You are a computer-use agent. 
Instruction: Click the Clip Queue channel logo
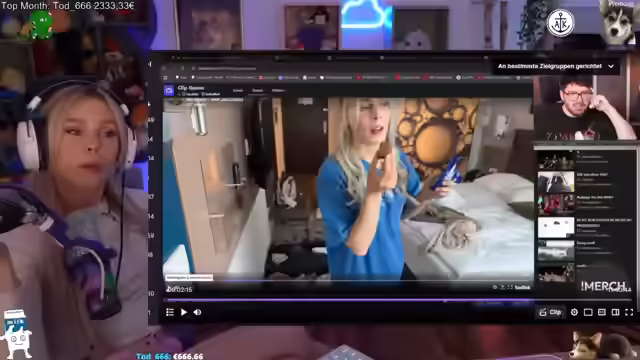[x=169, y=90]
